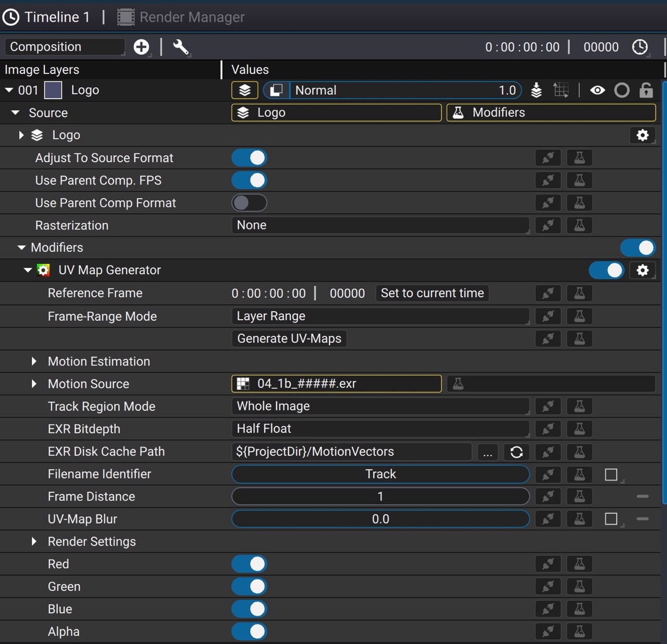Click the add composition plus icon

(141, 47)
